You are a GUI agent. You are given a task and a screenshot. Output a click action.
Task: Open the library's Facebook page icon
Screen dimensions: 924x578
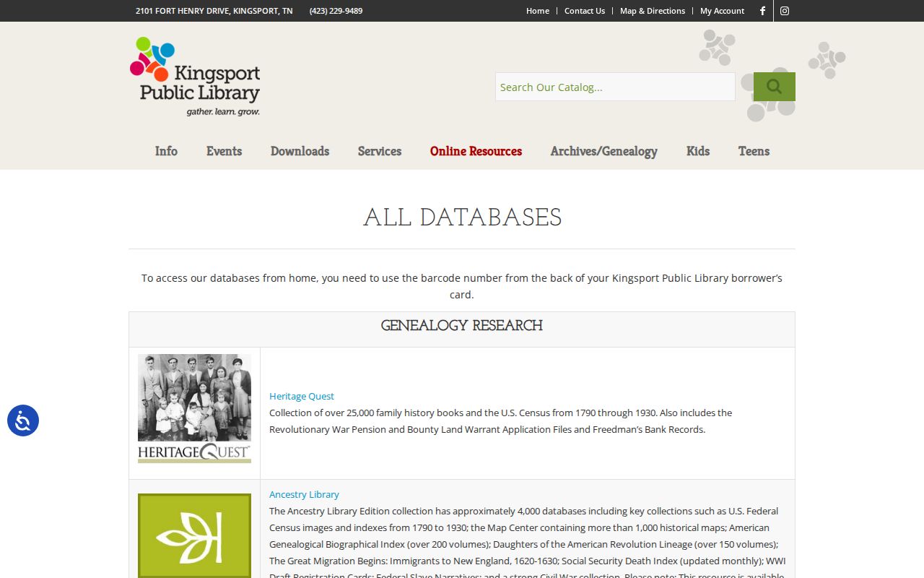[762, 11]
